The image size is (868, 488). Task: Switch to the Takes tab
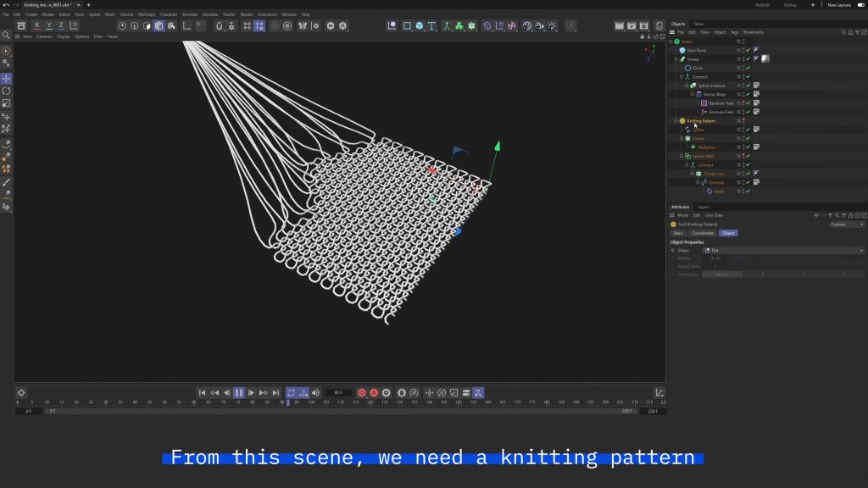point(698,24)
